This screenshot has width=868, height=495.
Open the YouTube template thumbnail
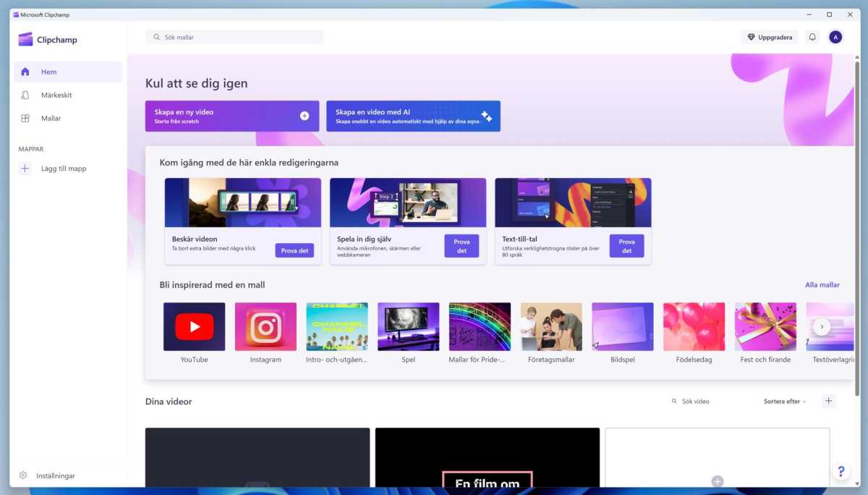tap(194, 325)
